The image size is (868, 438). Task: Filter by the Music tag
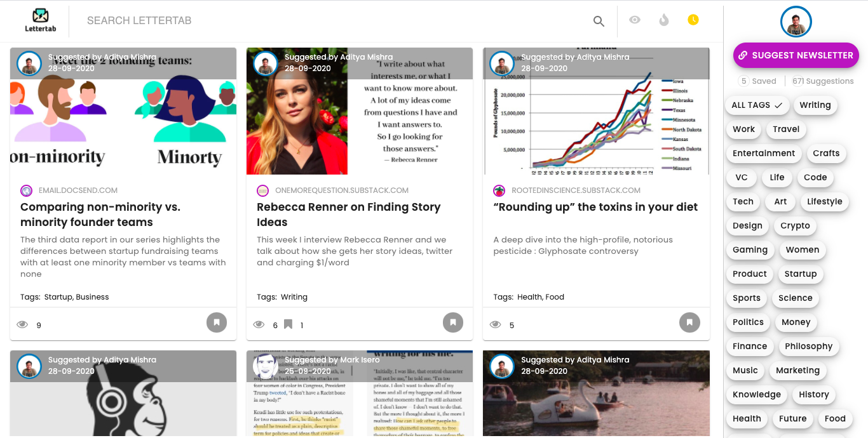pos(745,371)
